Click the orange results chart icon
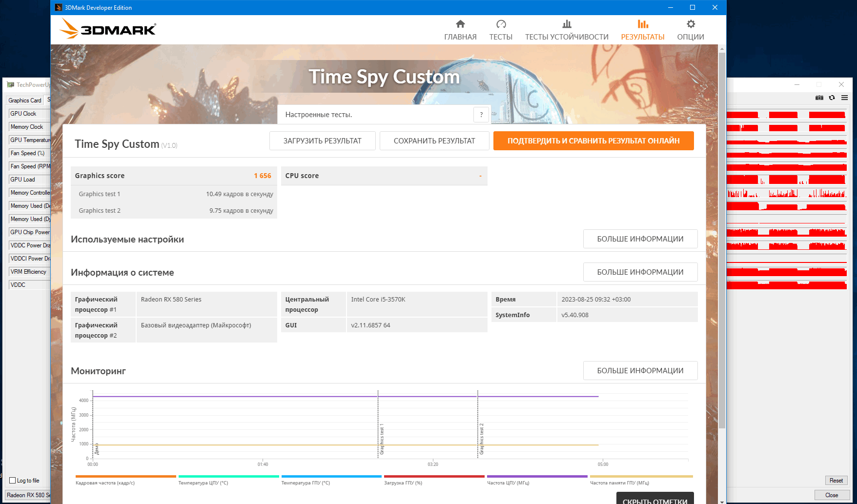This screenshot has height=504, width=857. pos(643,24)
